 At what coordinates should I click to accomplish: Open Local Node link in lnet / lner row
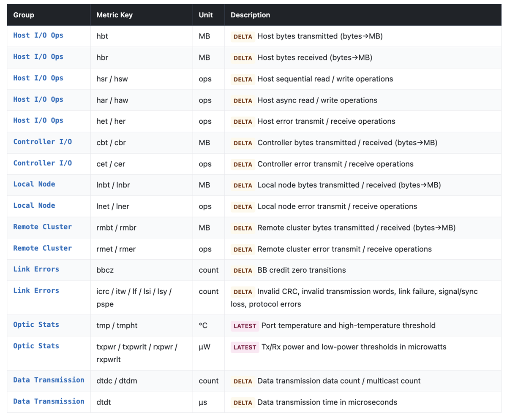[34, 206]
